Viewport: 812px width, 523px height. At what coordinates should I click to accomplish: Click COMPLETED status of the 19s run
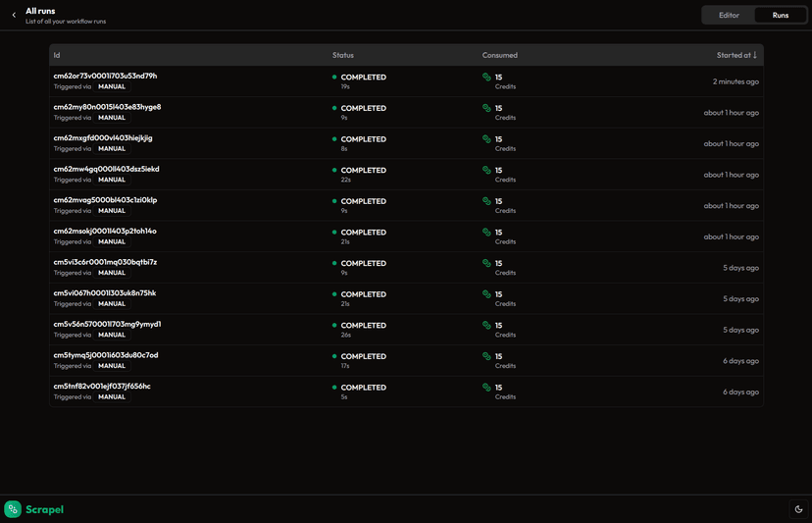click(x=364, y=78)
